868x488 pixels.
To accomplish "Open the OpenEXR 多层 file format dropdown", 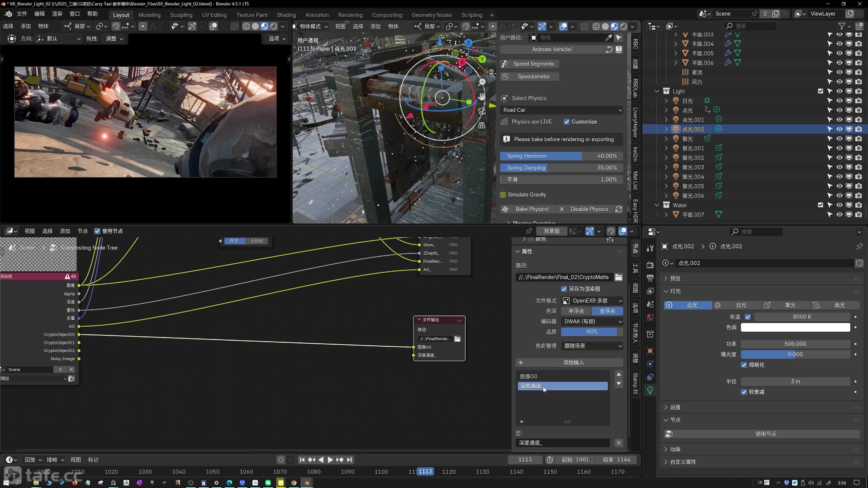I will pyautogui.click(x=592, y=301).
